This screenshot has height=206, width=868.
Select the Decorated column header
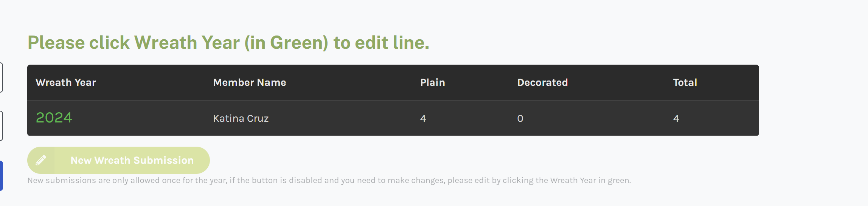click(542, 82)
